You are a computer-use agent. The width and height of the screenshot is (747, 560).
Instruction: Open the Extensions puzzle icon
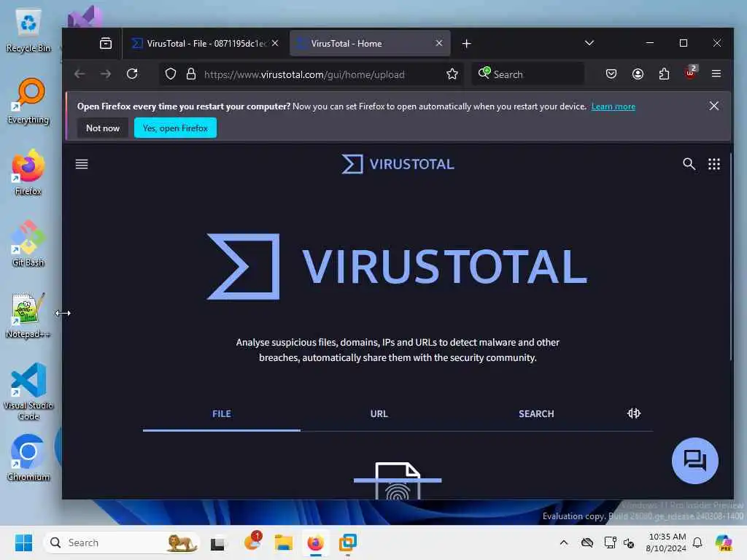[664, 74]
